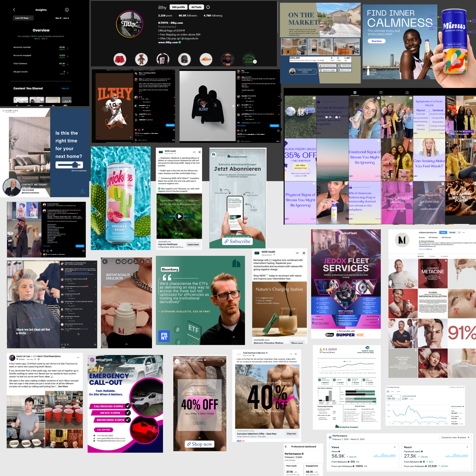
Task: Show tagged people on ILTHY football post
Action: [98, 137]
